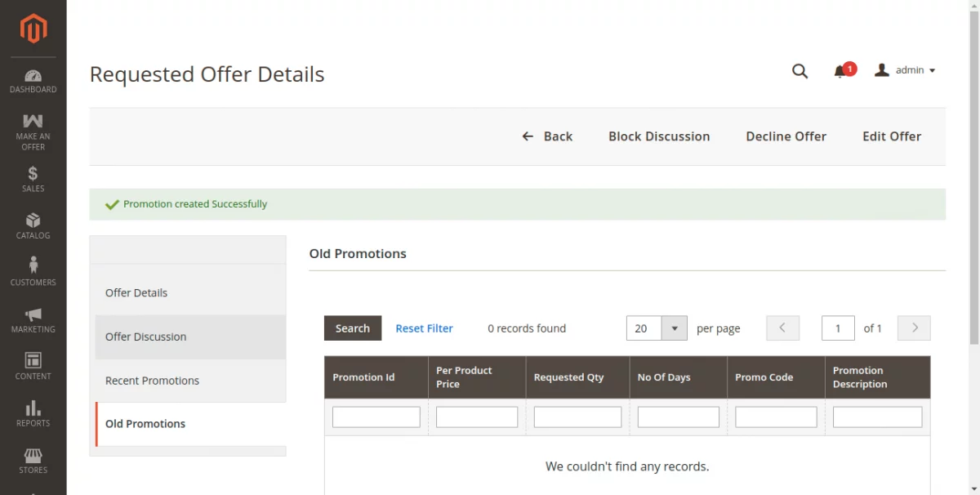Open the Dashboard sidebar icon

point(33,76)
